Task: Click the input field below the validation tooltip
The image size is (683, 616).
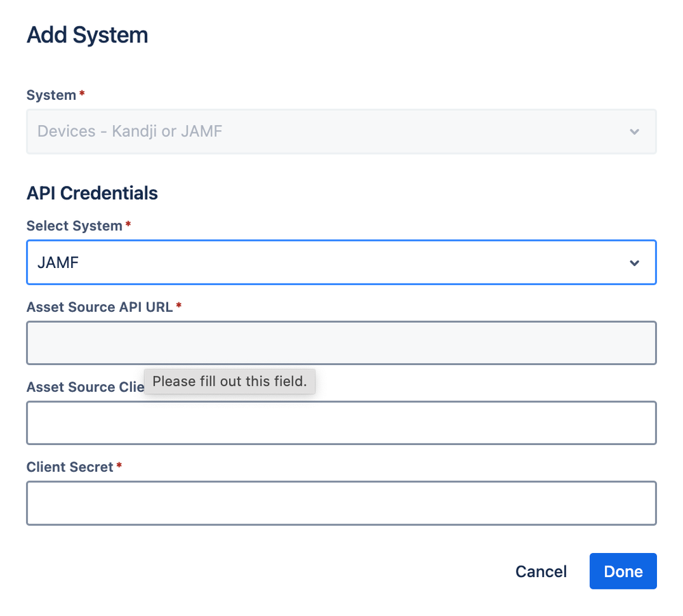Action: [x=341, y=423]
